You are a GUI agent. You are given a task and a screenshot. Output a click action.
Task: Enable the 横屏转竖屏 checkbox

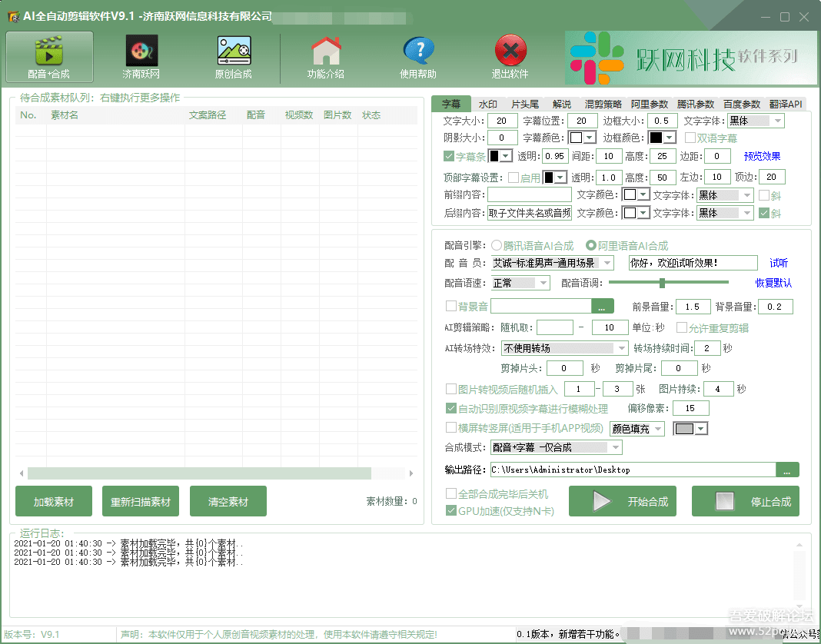[450, 428]
